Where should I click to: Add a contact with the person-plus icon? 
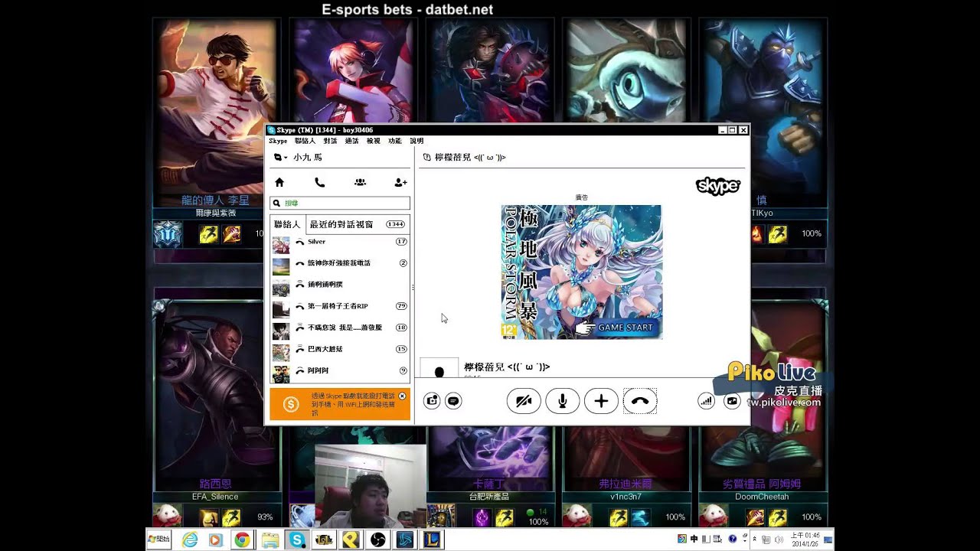tap(400, 182)
